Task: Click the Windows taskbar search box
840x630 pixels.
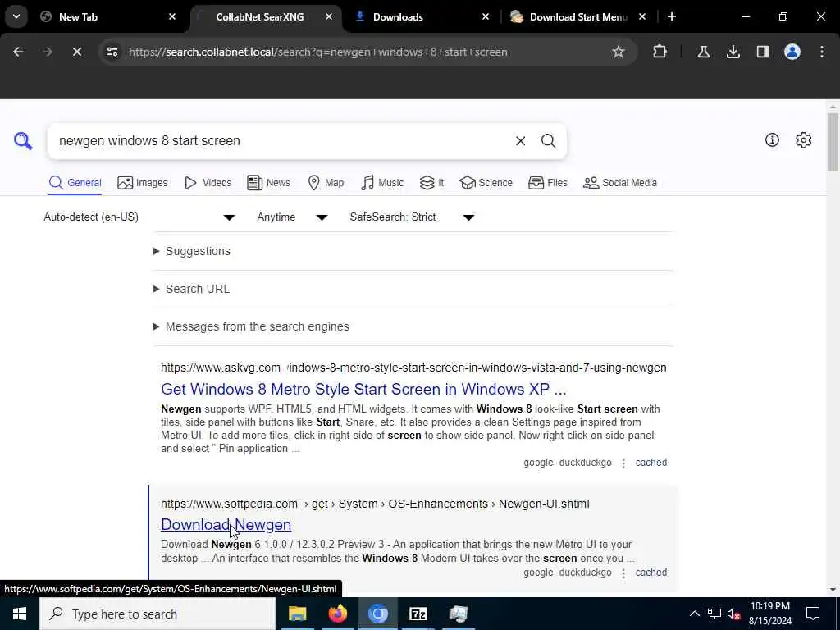Action: [157, 614]
